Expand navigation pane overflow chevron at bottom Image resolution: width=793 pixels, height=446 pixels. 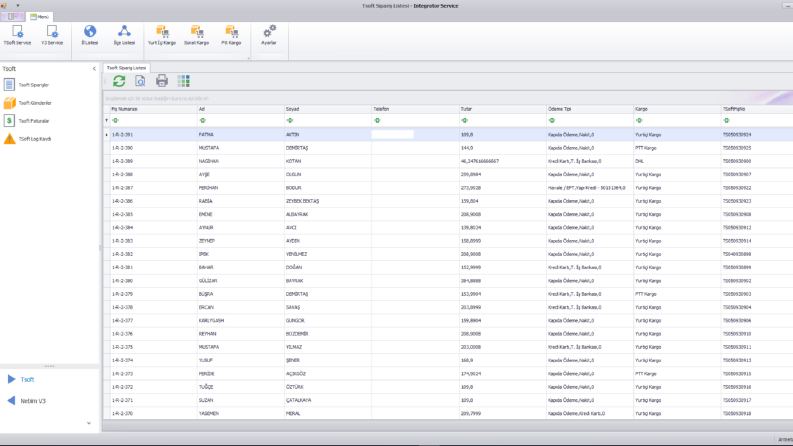coord(89,423)
